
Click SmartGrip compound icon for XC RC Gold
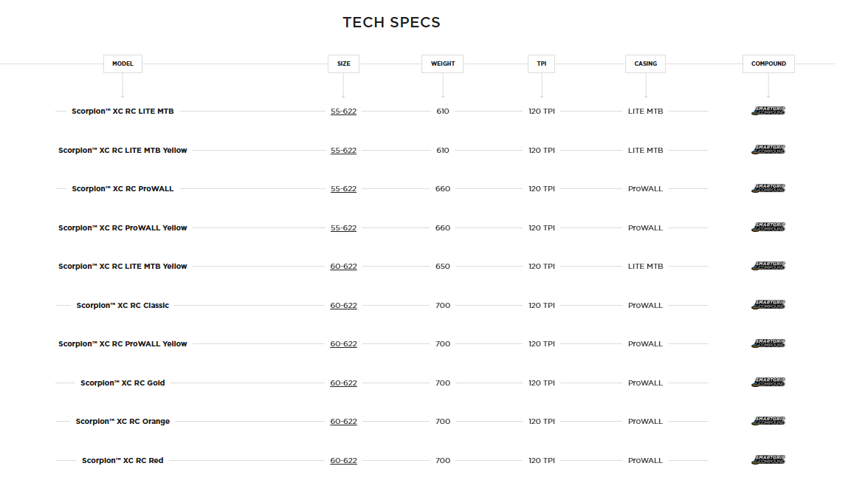[768, 383]
